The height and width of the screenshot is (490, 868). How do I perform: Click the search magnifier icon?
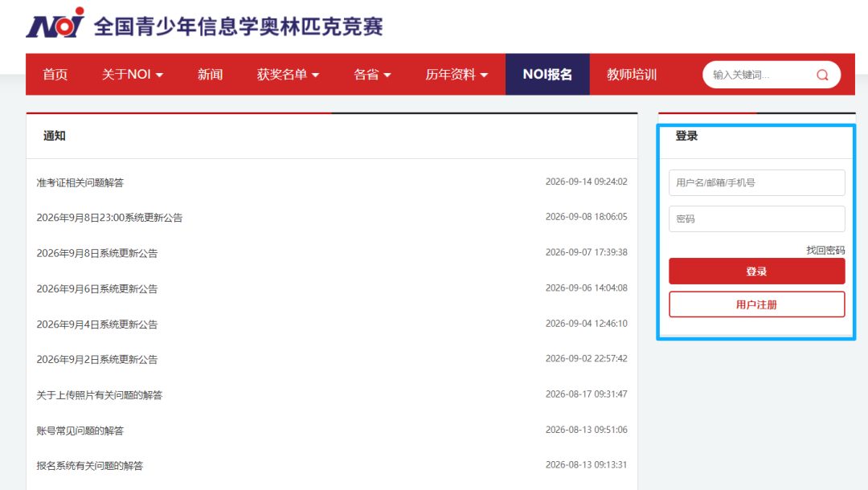point(822,75)
